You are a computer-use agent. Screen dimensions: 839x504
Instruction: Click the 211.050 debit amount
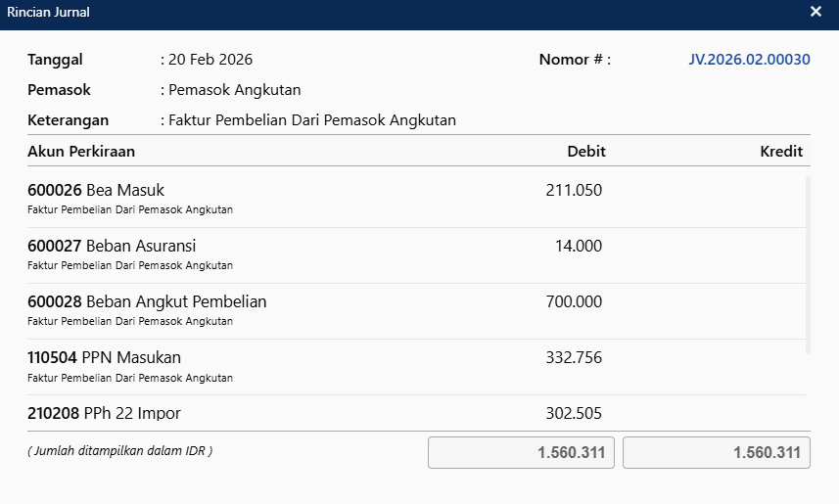tap(574, 191)
